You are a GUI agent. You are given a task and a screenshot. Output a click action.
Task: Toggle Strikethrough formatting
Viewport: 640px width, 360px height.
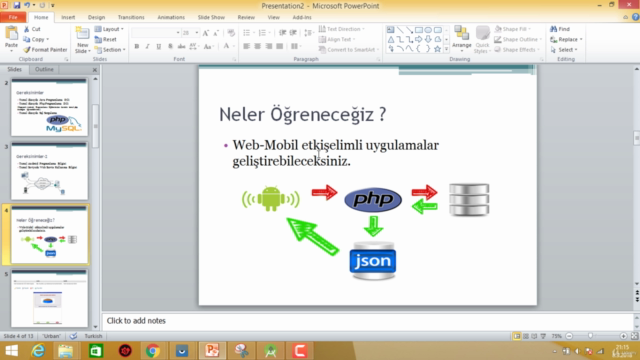[x=181, y=47]
